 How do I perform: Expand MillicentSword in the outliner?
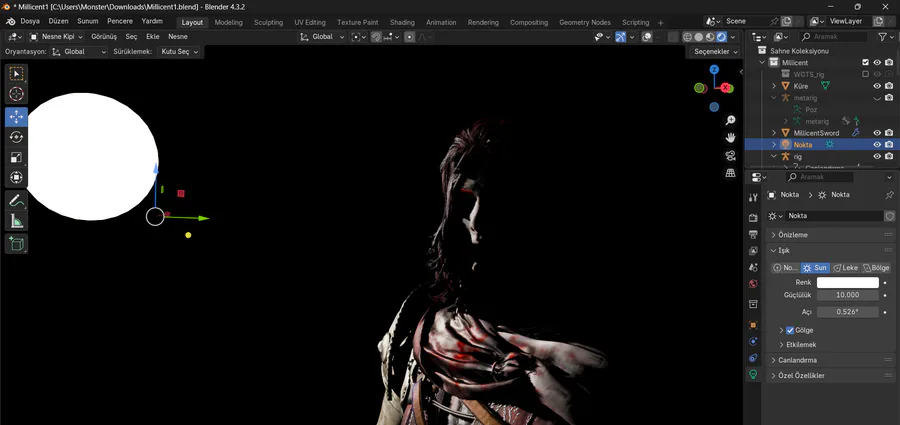(x=774, y=133)
